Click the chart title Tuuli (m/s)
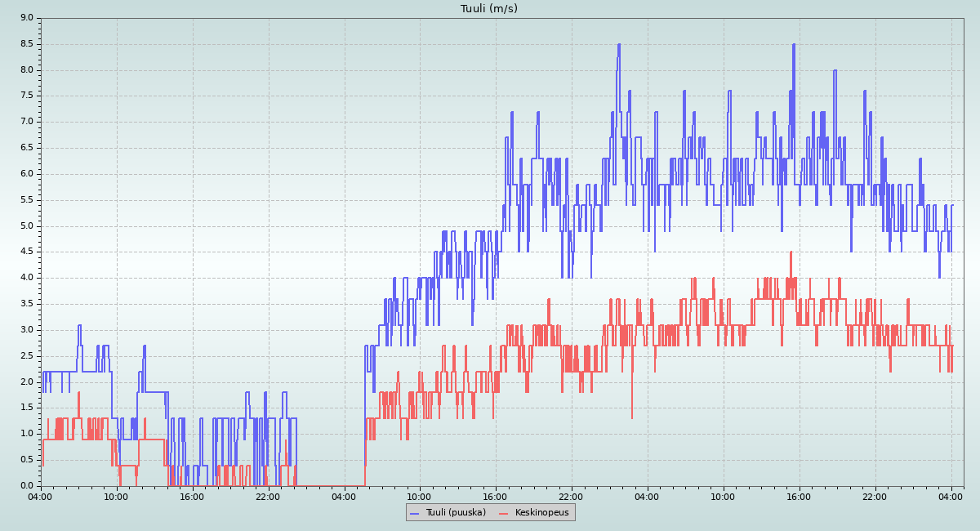The height and width of the screenshot is (531, 980). pyautogui.click(x=489, y=8)
